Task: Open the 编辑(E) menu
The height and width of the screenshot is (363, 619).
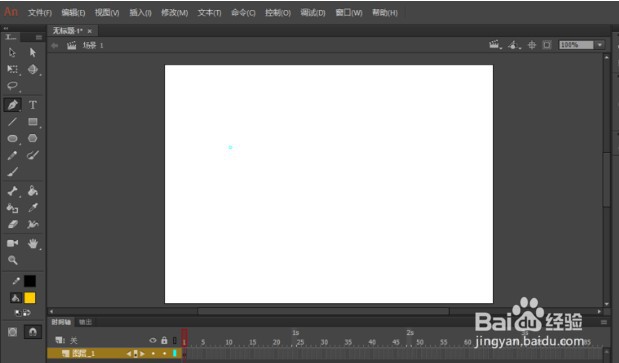Action: (73, 13)
